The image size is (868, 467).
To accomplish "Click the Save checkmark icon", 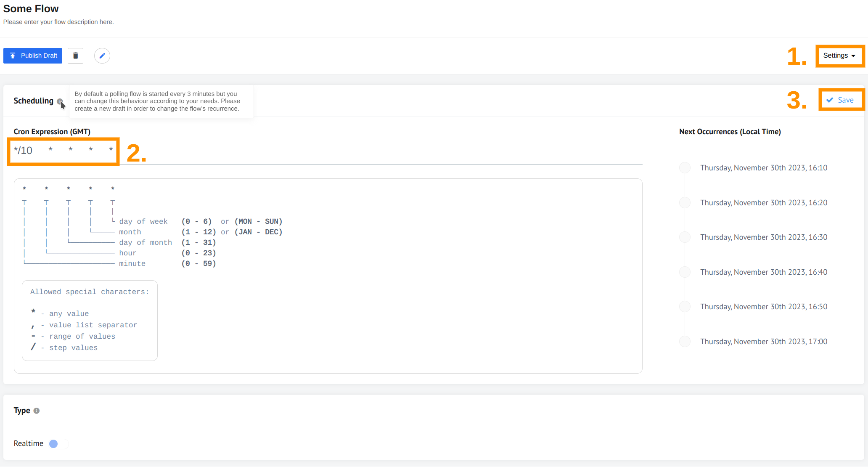I will point(829,99).
